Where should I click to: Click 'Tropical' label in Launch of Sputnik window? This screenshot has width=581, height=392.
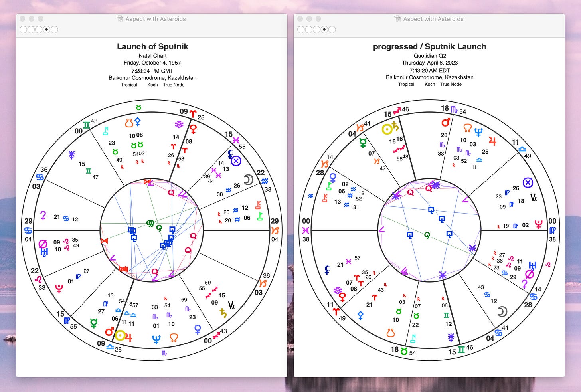tap(129, 85)
